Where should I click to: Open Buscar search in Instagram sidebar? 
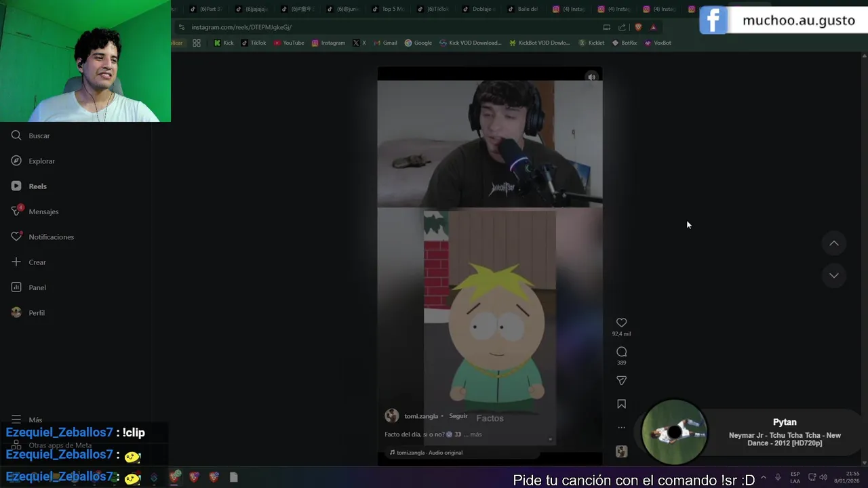click(x=31, y=136)
